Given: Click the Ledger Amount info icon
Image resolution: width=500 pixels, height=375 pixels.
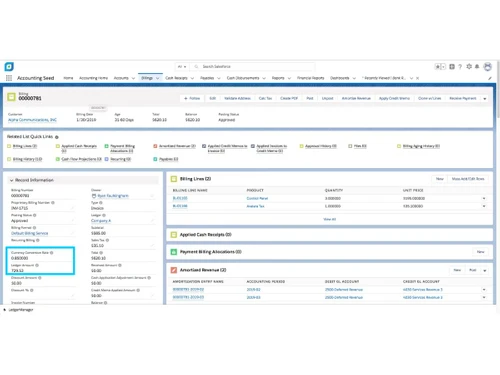Looking at the screenshot, I should coord(37,265).
